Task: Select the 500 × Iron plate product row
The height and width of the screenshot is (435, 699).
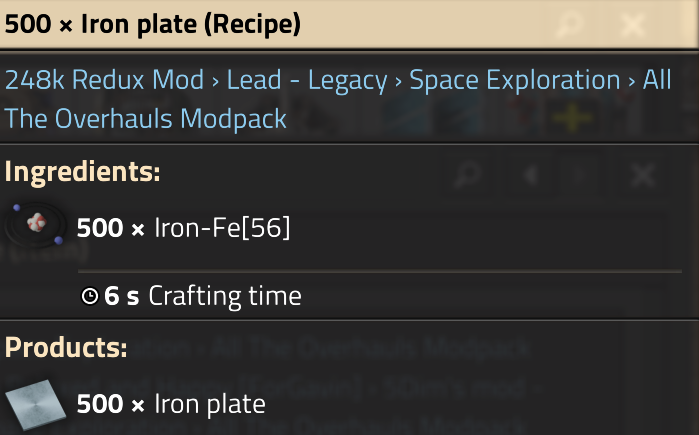Action: point(171,404)
